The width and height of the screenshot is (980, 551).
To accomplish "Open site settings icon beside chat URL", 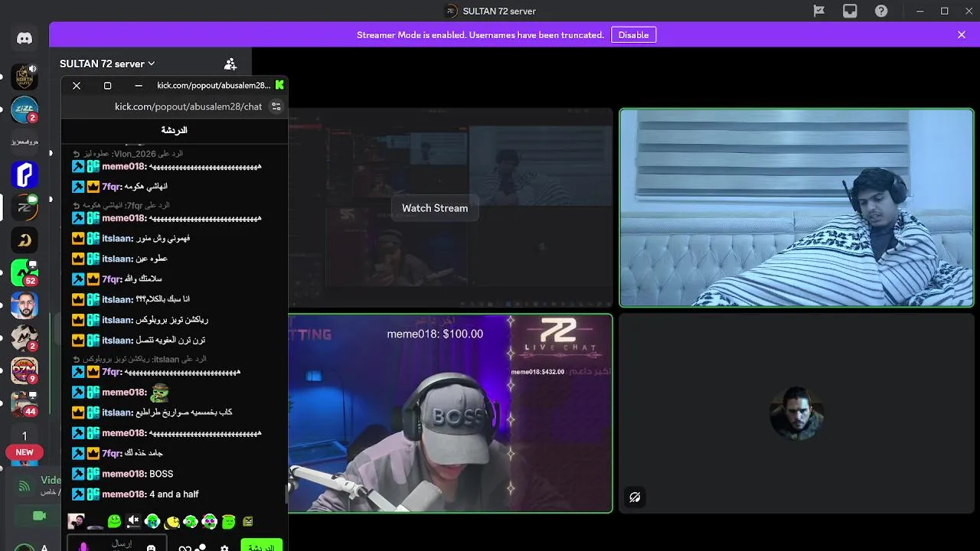I will (276, 106).
